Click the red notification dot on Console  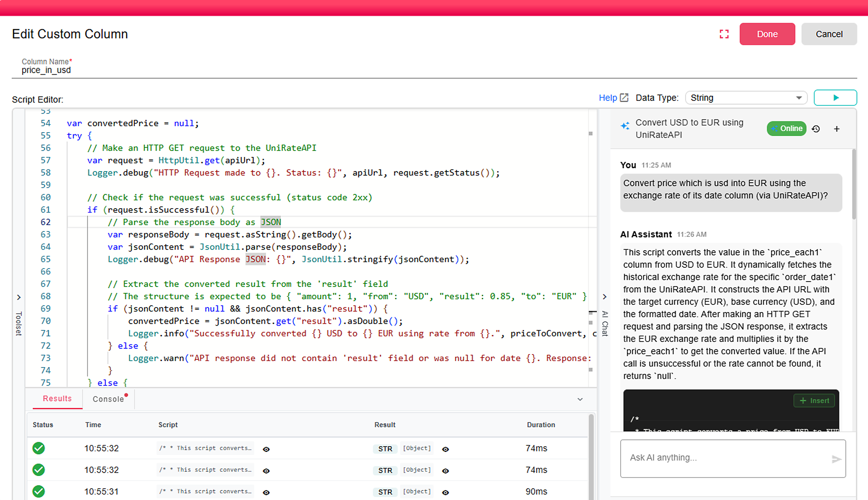point(126,394)
